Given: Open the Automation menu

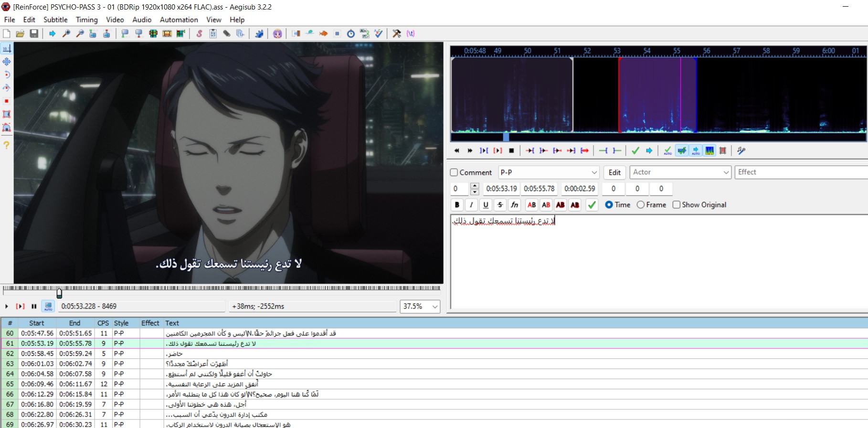Looking at the screenshot, I should click(x=179, y=20).
